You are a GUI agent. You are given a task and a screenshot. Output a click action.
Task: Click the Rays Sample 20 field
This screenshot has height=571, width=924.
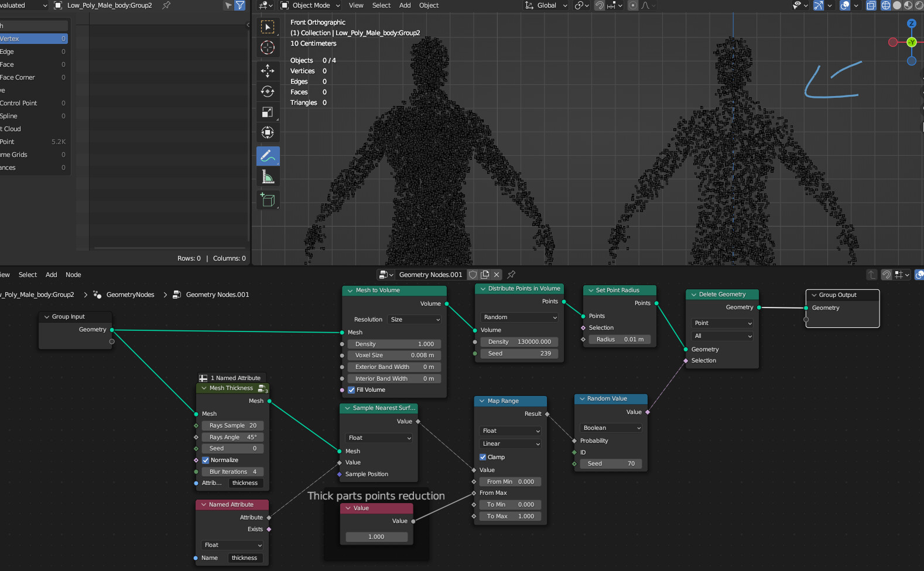[232, 426]
